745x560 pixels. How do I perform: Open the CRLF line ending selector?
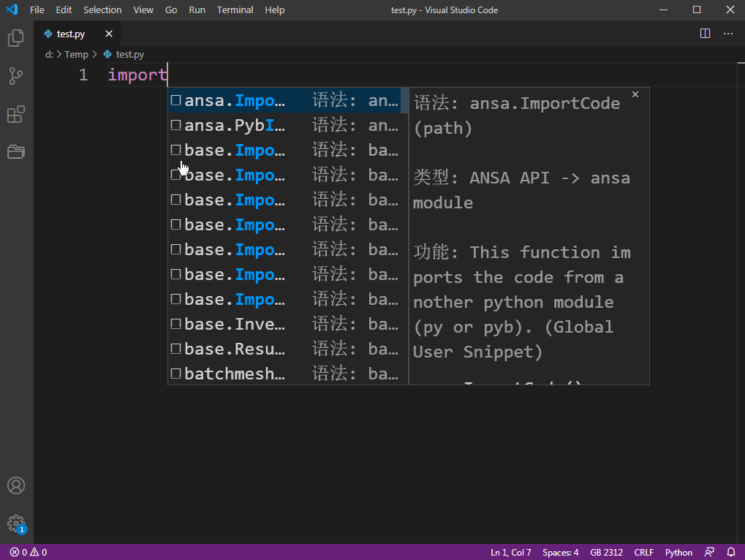point(643,552)
